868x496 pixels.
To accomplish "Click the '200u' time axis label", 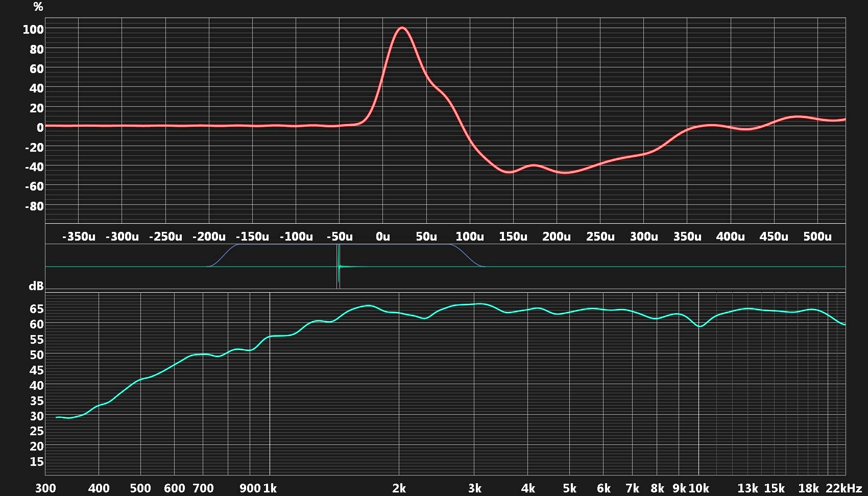I will click(x=557, y=237).
